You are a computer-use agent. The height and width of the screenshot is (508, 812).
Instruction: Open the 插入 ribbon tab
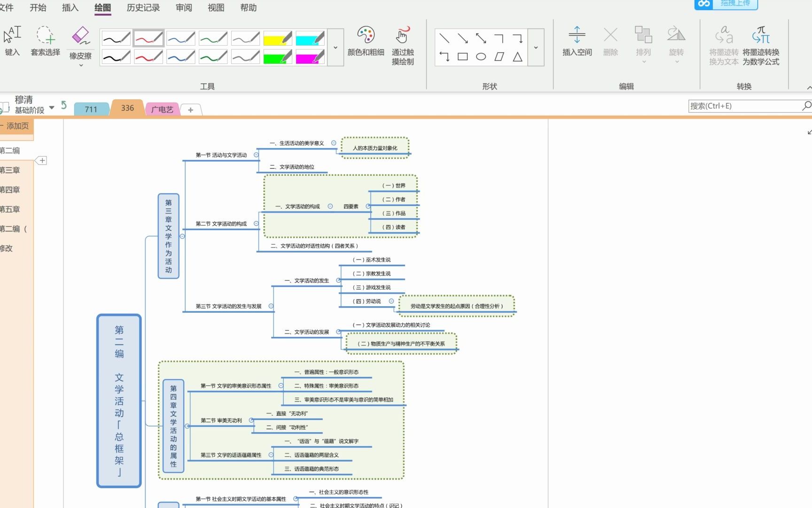(x=70, y=8)
